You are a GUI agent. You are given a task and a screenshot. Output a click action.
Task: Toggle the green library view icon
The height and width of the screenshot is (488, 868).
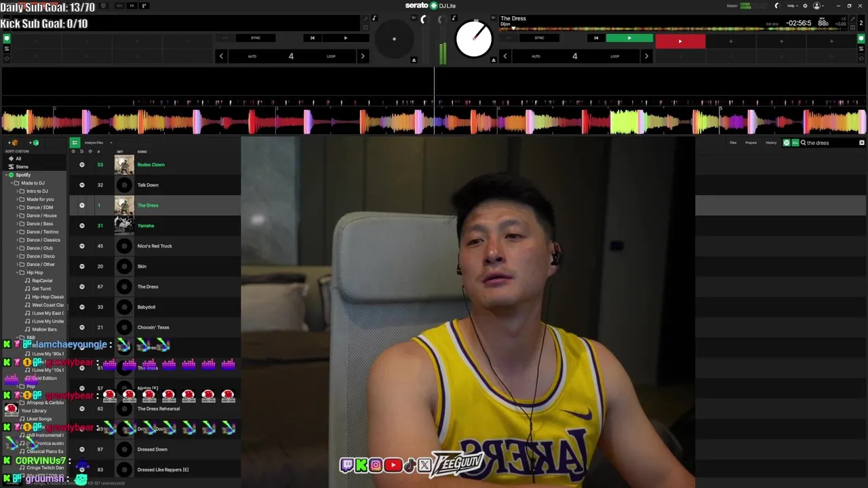click(75, 143)
